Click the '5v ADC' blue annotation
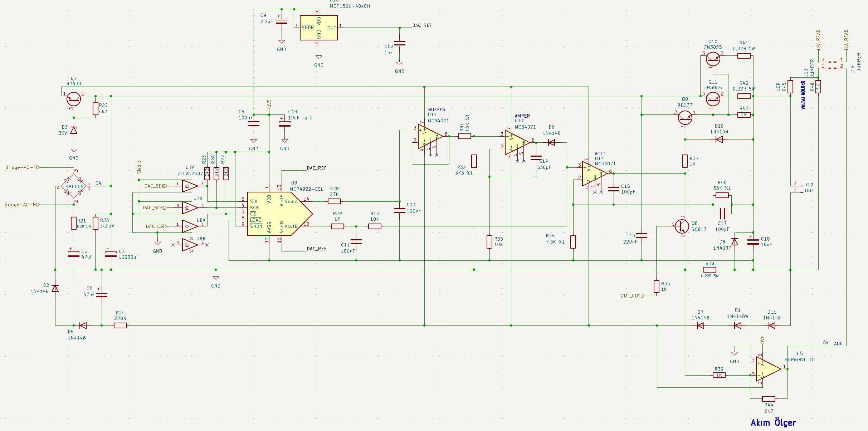 833,343
